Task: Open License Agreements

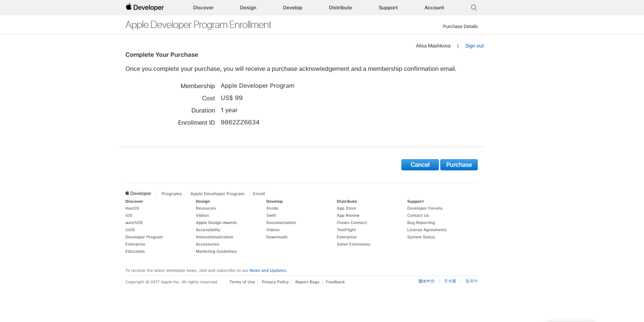Action: pos(427,230)
